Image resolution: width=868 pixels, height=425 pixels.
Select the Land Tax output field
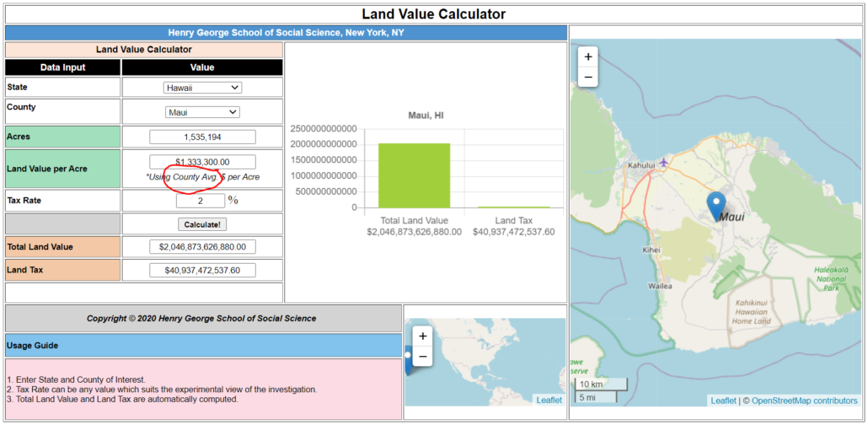[x=202, y=271]
